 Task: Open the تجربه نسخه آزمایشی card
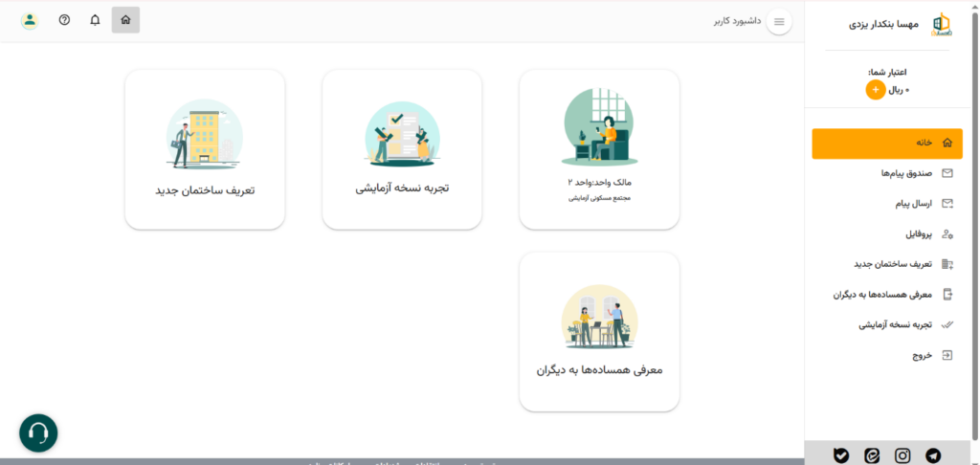(x=402, y=149)
